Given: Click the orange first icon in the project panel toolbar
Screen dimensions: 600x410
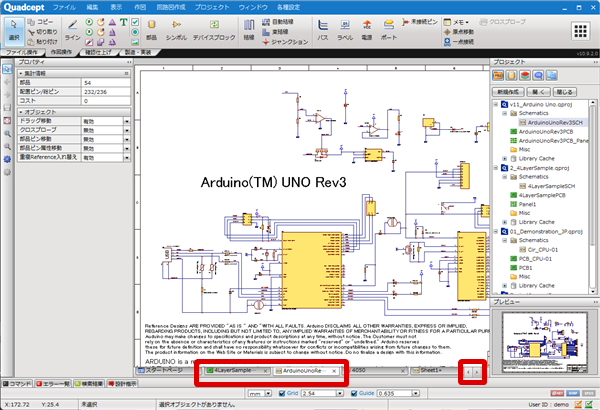Looking at the screenshot, I should pyautogui.click(x=498, y=75).
